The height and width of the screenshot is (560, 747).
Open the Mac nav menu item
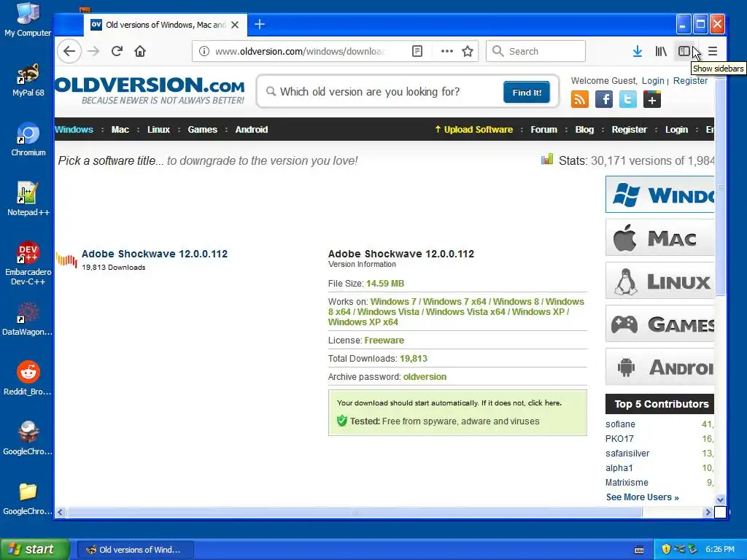click(x=120, y=130)
